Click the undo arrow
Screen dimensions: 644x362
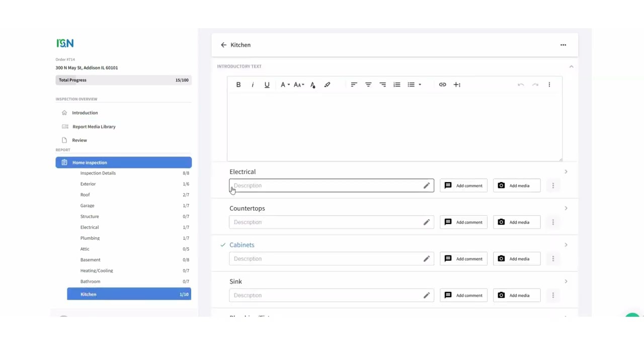coord(521,84)
